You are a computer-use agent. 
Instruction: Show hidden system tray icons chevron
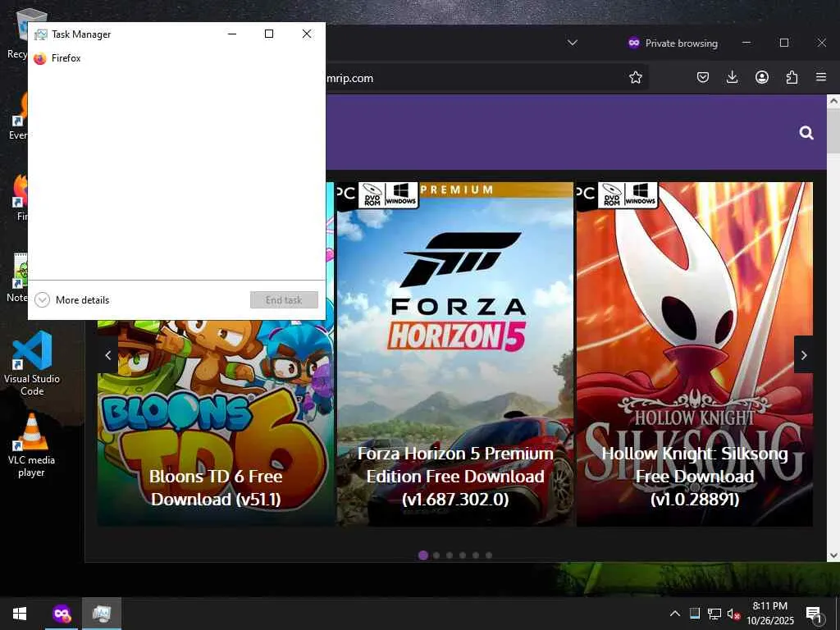pos(675,614)
